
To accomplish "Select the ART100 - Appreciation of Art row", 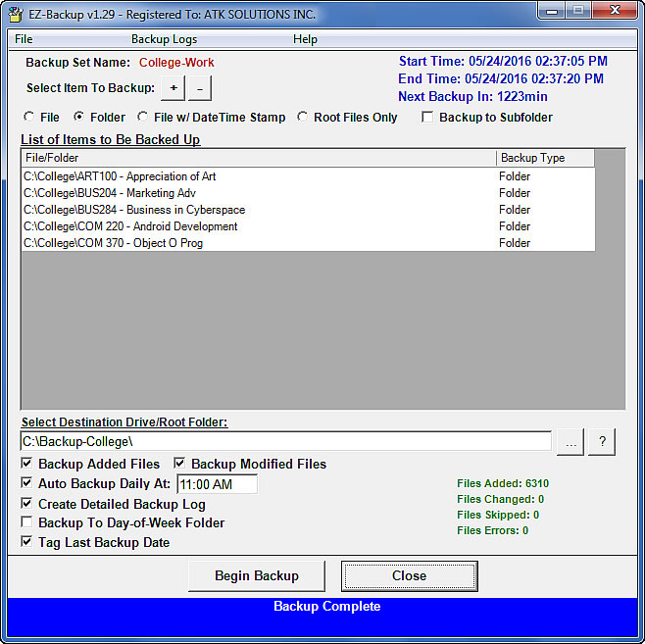I will click(308, 176).
